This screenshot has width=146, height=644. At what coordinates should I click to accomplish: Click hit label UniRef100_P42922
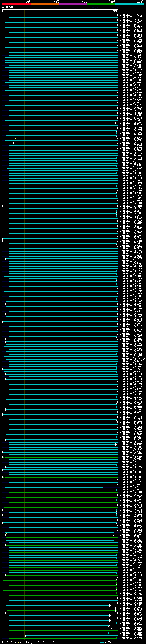click(131, 565)
